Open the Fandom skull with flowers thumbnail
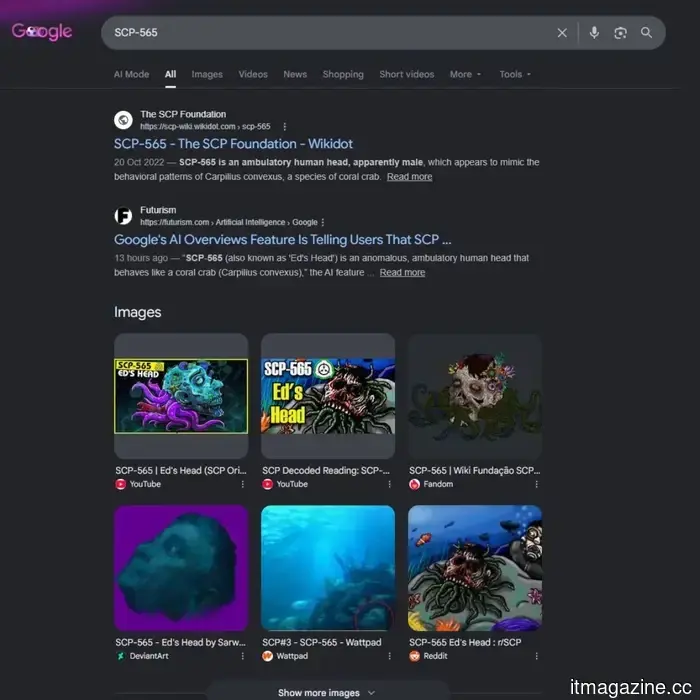The image size is (700, 700). click(475, 396)
